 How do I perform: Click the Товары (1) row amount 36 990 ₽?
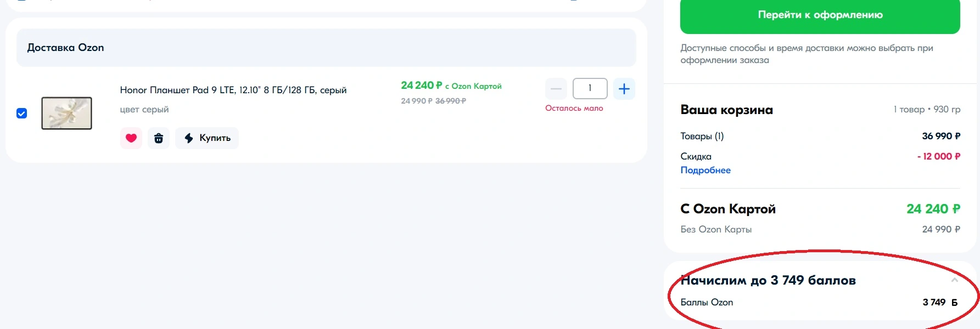(941, 136)
